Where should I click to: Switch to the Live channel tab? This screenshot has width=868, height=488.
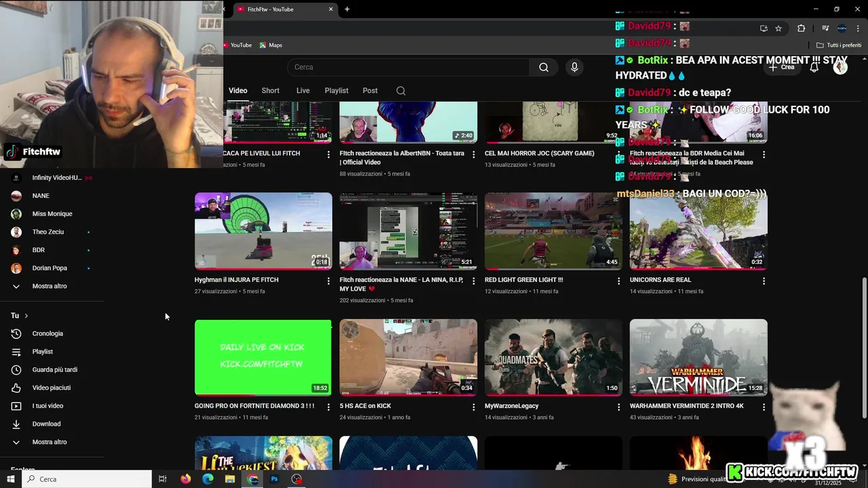pos(303,91)
